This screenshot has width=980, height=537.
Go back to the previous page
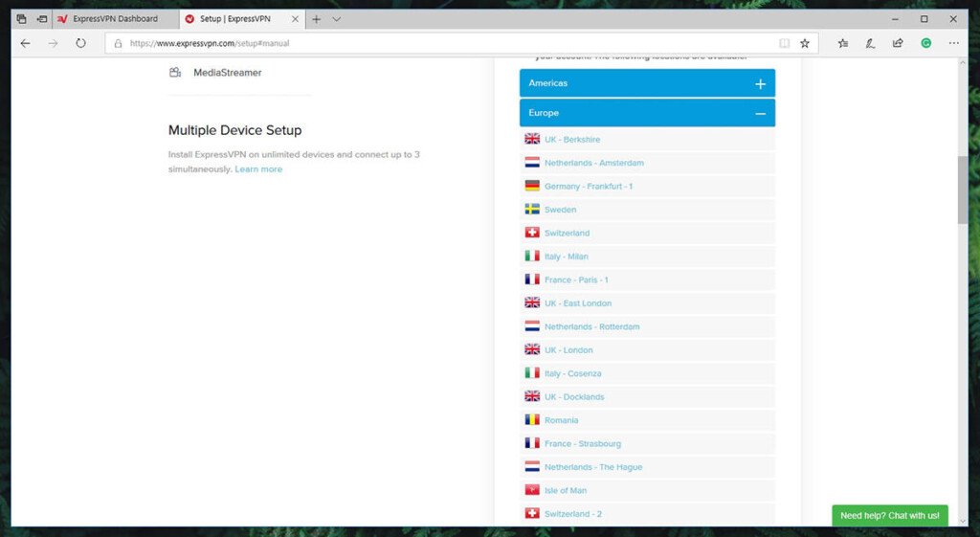25,43
